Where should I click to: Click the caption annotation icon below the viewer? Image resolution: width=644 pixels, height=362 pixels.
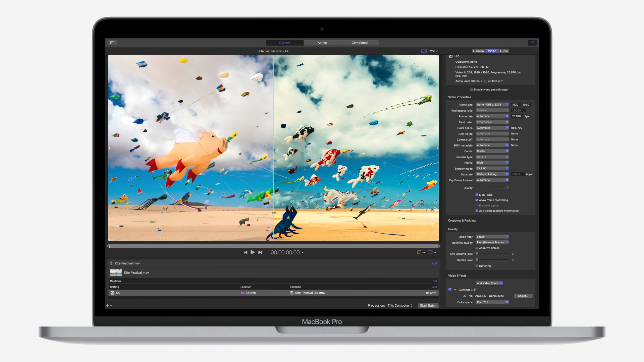pos(430,252)
